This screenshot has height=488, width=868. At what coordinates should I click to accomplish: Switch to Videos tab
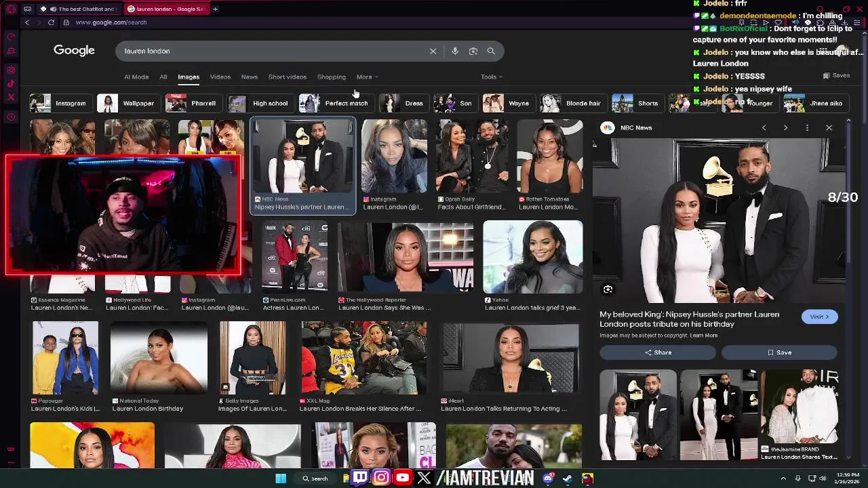[220, 77]
